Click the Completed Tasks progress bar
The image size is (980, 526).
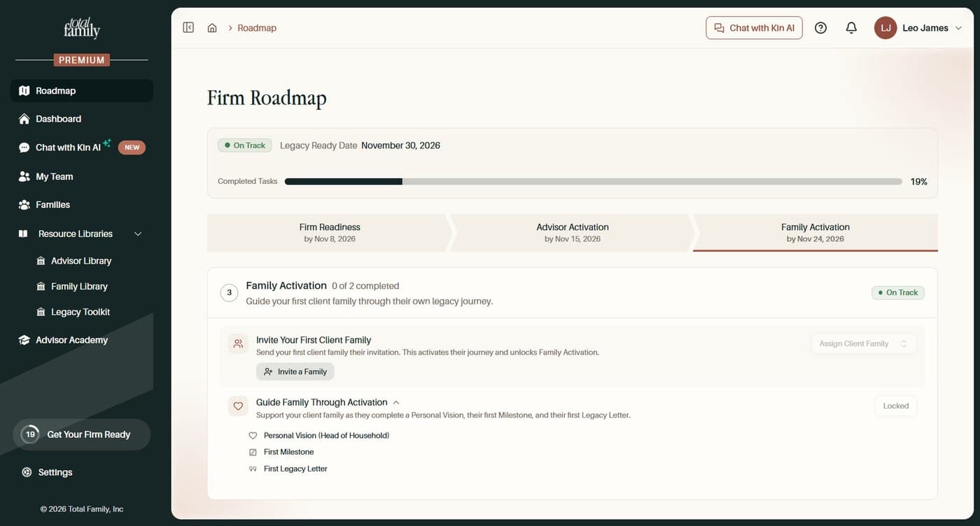pos(594,181)
